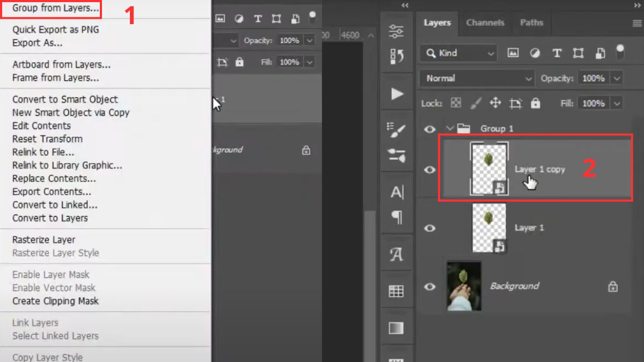Image resolution: width=644 pixels, height=362 pixels.
Task: Switch to the Layers tab
Action: tap(437, 23)
